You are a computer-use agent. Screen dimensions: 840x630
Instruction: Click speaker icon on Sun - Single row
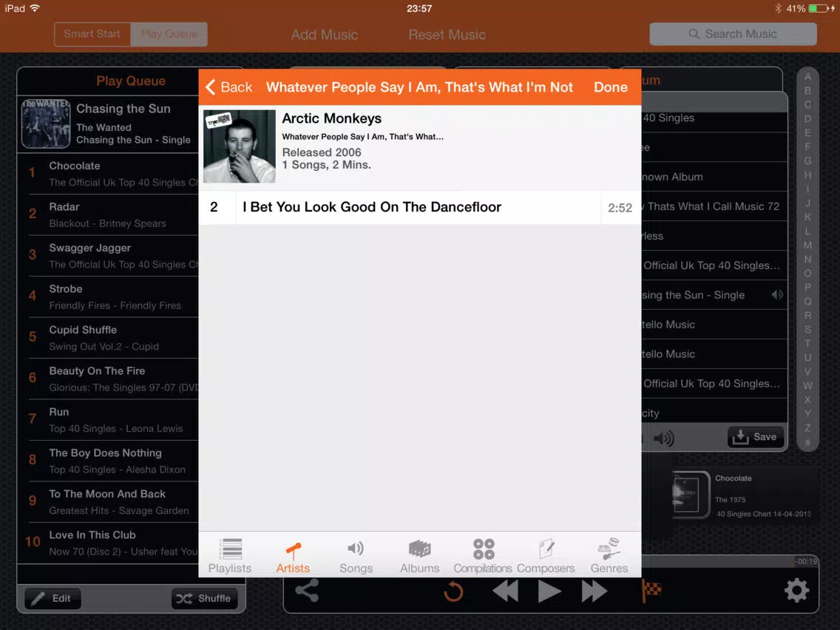[777, 294]
